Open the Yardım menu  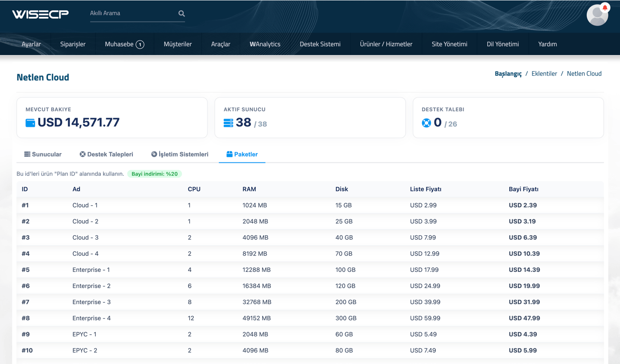[548, 44]
